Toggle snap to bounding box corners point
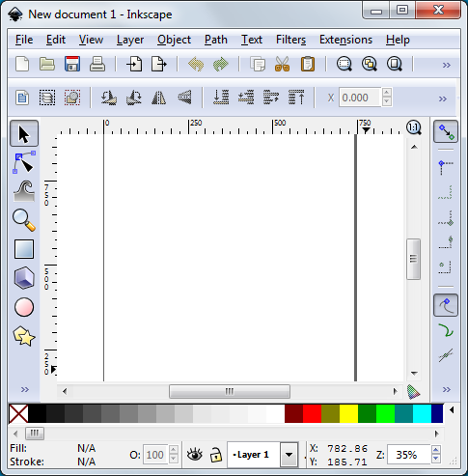468x476 pixels. [x=446, y=218]
